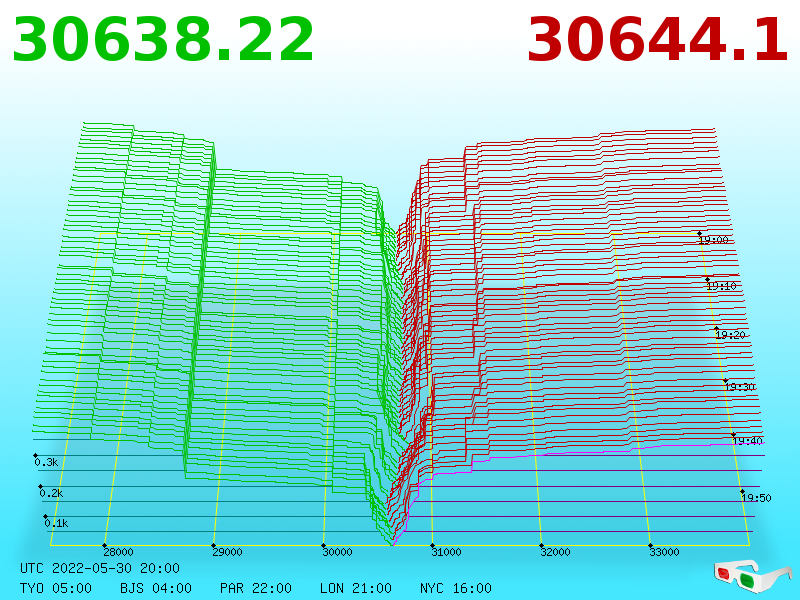Viewport: 800px width, 600px height.
Task: Click the 19:10 time axis marker
Action: [x=721, y=286]
